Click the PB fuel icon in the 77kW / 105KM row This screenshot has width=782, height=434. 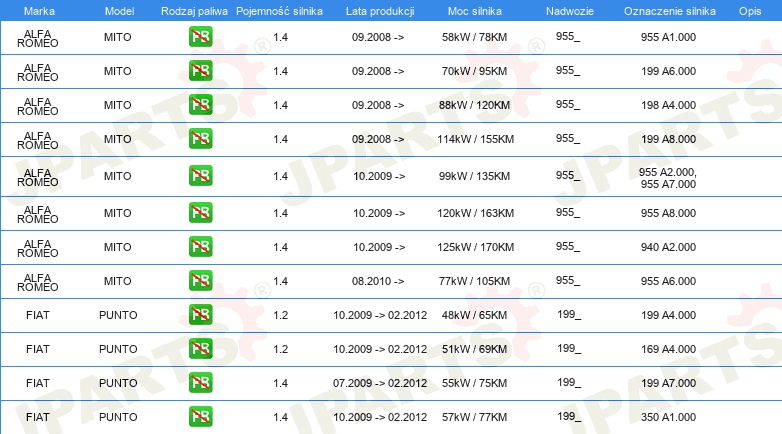tap(200, 280)
